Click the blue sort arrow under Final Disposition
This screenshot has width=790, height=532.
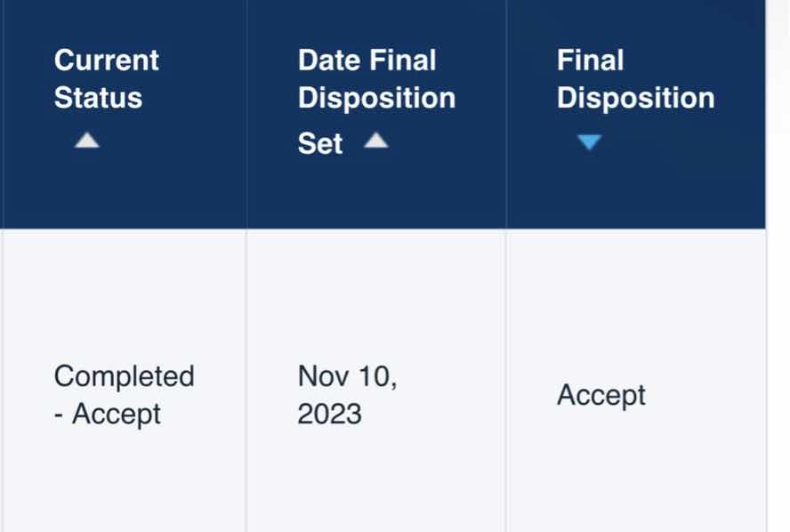pos(589,142)
